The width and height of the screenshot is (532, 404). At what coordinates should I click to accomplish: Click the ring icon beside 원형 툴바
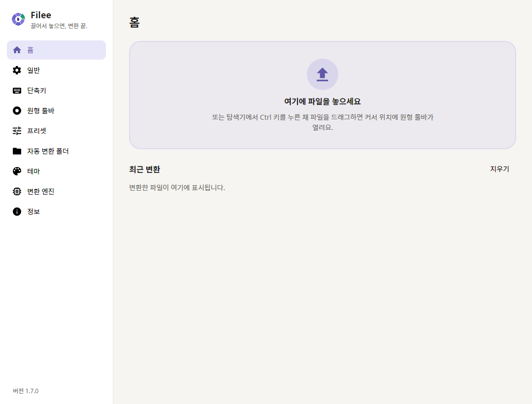17,110
